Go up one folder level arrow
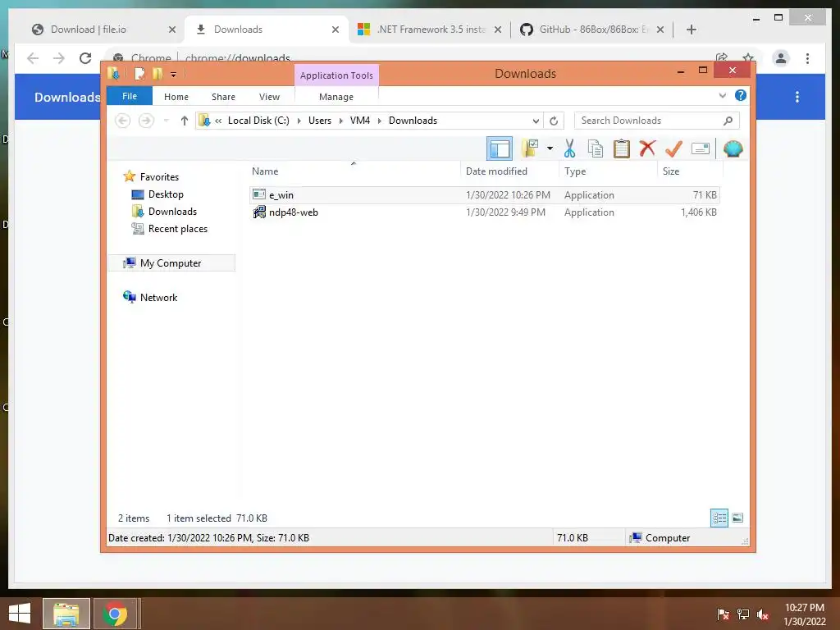The image size is (840, 630). coord(185,121)
